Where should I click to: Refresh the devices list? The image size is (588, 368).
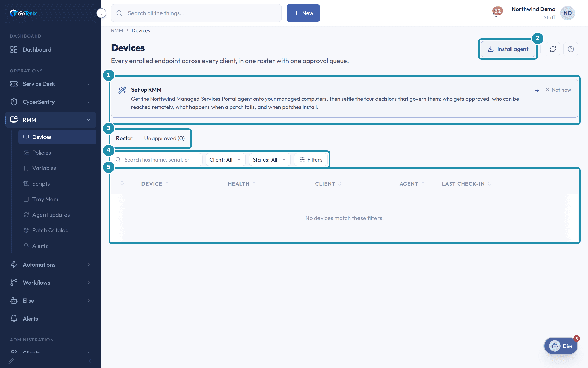pos(553,49)
